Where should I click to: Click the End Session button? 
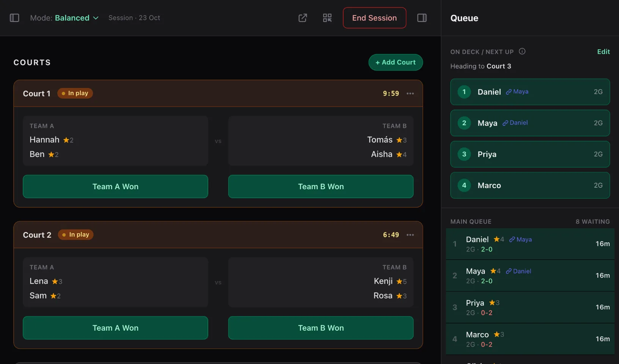[x=374, y=18]
